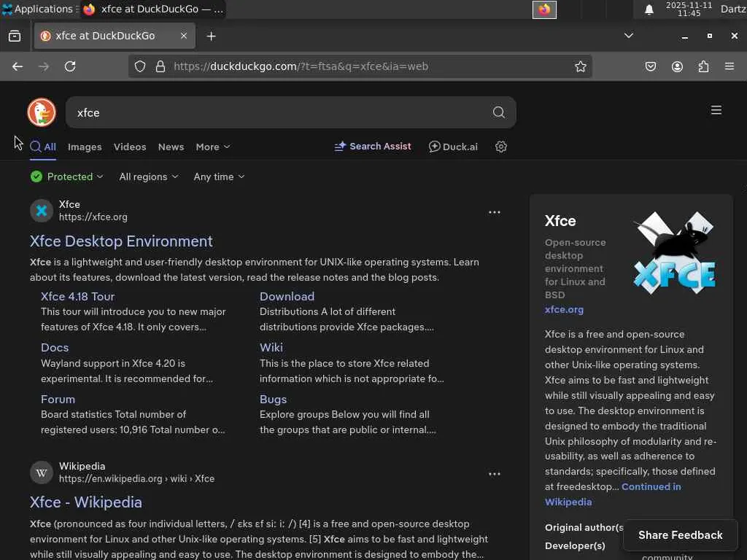This screenshot has height=560, width=747.
Task: Bookmark this page with the star icon
Action: tap(581, 66)
